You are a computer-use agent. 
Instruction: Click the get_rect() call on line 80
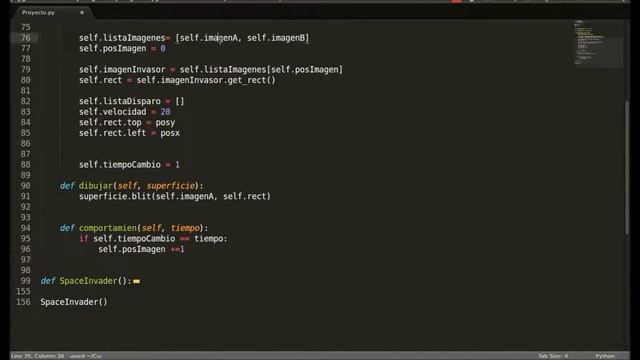[x=251, y=80]
